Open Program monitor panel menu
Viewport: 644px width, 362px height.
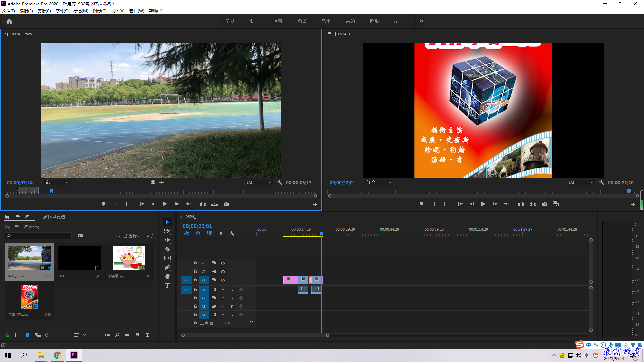(x=356, y=34)
